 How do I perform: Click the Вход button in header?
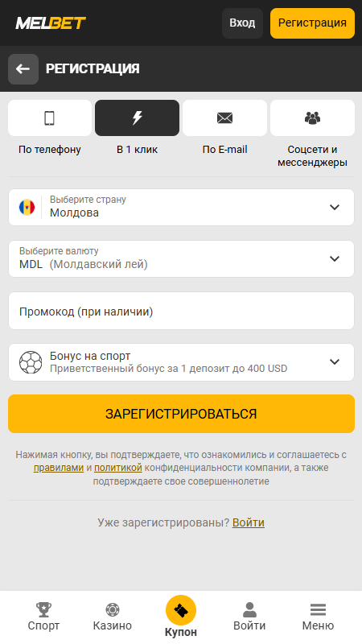[242, 23]
